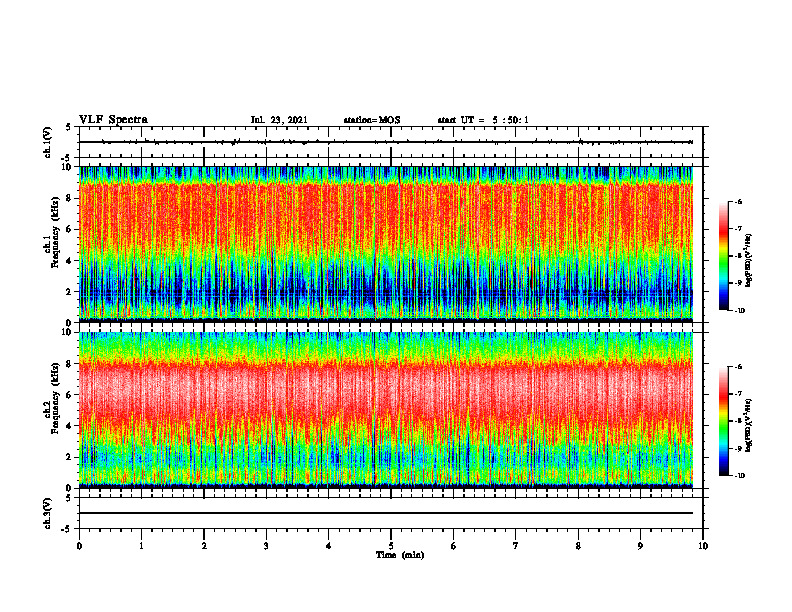Click the ch.3 flat voltage trace line
The image size is (792, 612).
(385, 513)
